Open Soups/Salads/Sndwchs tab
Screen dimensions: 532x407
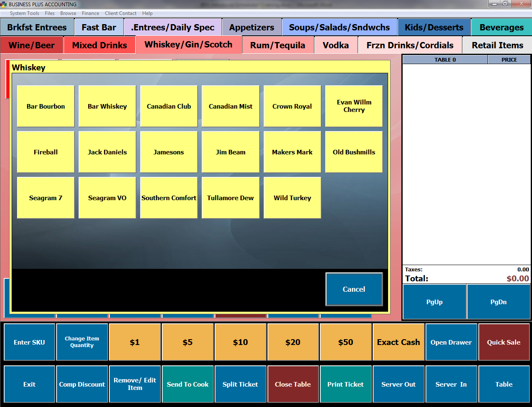click(339, 27)
